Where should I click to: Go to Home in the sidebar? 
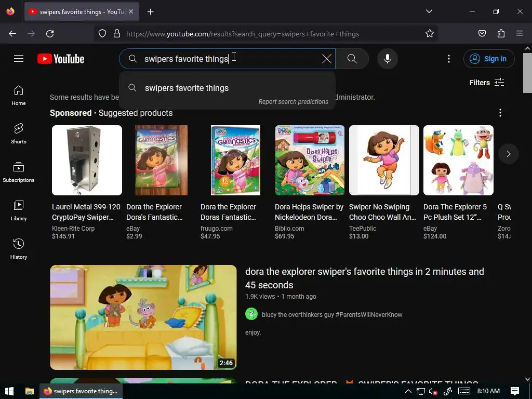pyautogui.click(x=19, y=96)
